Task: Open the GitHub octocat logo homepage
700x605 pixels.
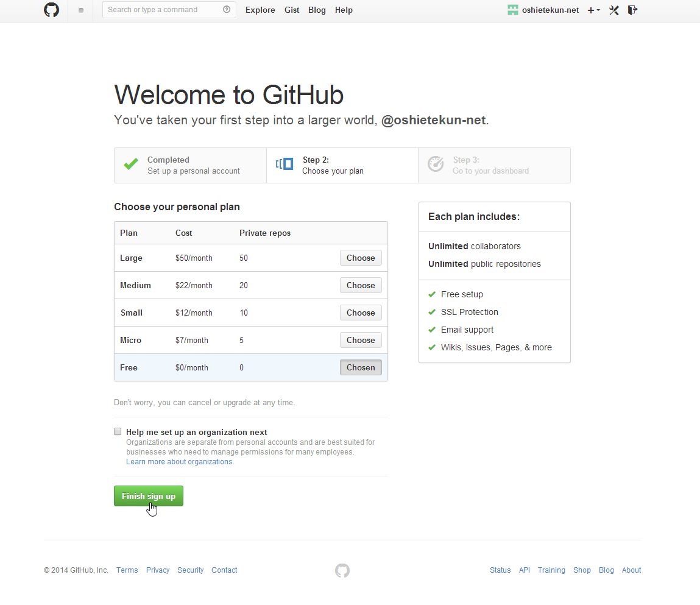Action: click(51, 10)
